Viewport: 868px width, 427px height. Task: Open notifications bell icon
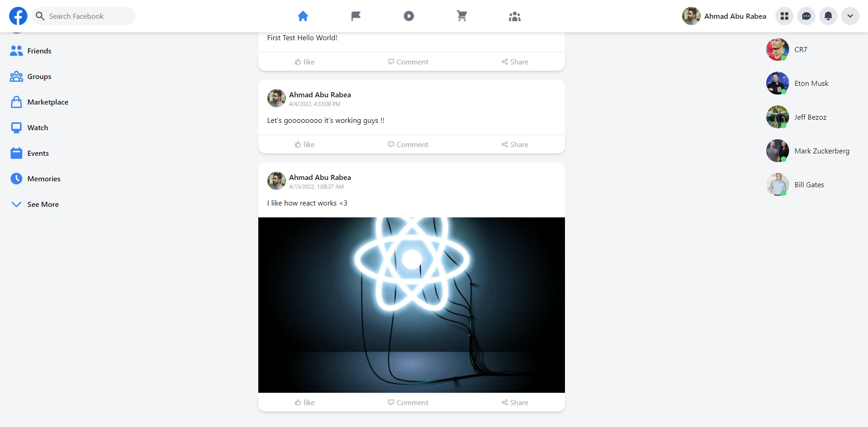[828, 16]
